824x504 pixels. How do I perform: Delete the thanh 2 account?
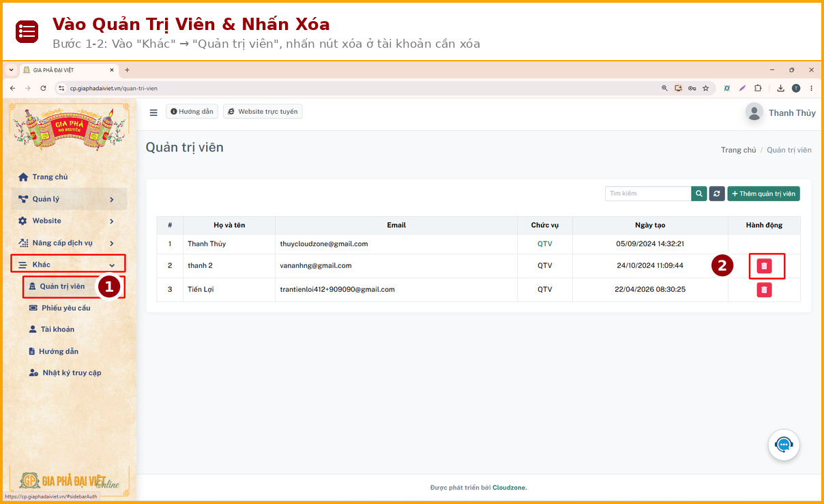pyautogui.click(x=764, y=266)
